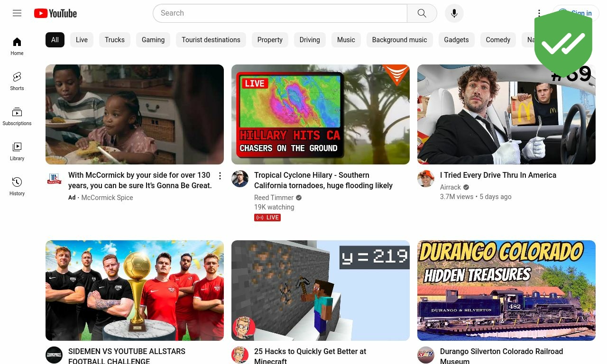Open the hamburger guide menu
Viewport: 607px width, 364px height.
(x=17, y=13)
